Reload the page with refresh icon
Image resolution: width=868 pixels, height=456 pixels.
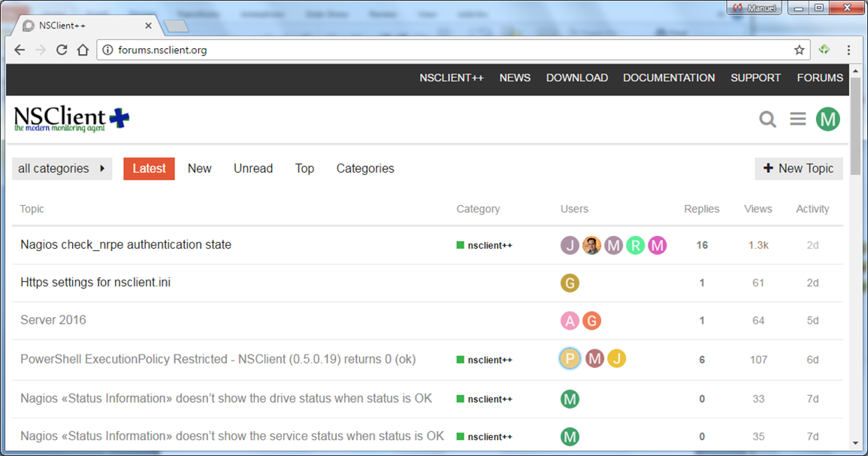(62, 50)
